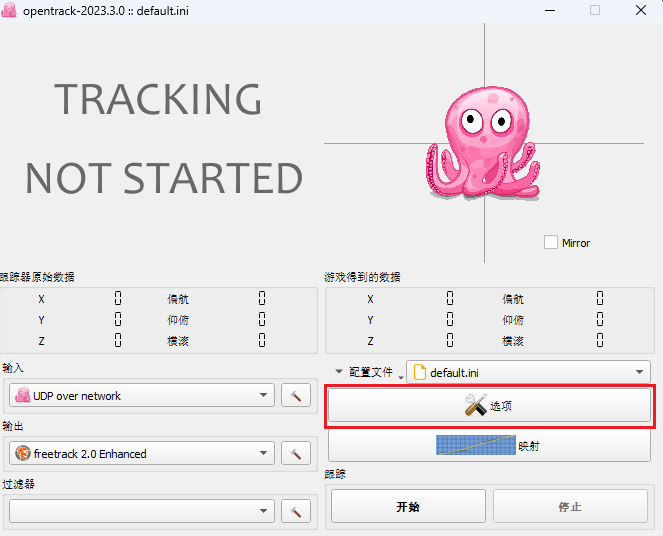The width and height of the screenshot is (663, 536).
Task: Click the 开始 start tracking button
Action: click(x=408, y=506)
